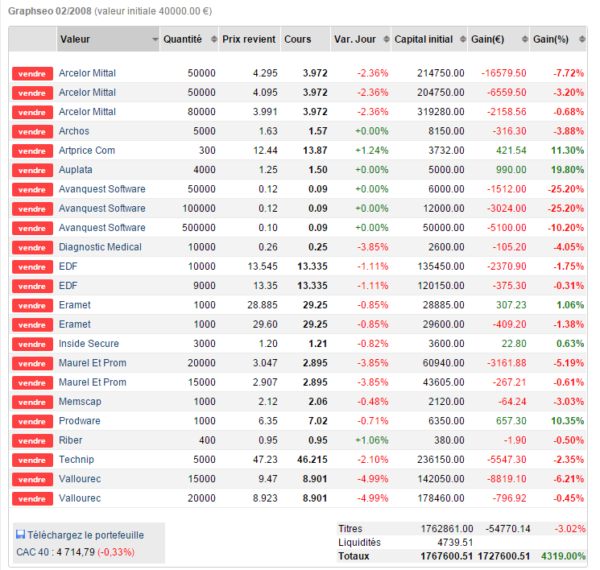The width and height of the screenshot is (600, 570).
Task: Sort by Gain(%) column arrows
Action: pos(582,39)
